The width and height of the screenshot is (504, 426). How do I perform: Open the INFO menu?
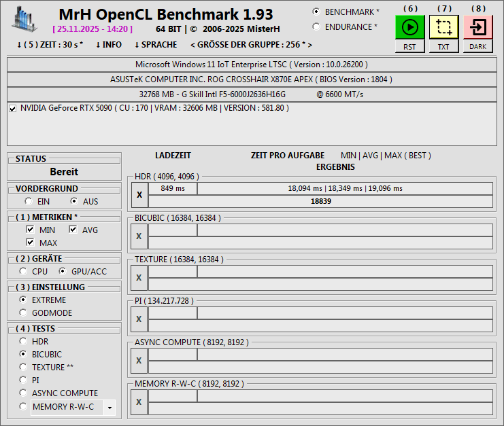pyautogui.click(x=109, y=45)
